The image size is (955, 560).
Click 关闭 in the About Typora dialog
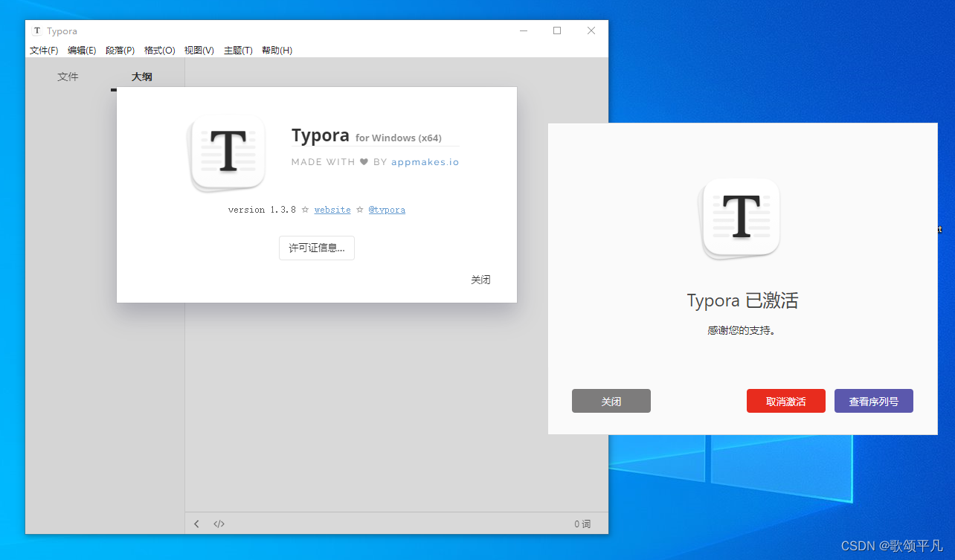pos(480,280)
